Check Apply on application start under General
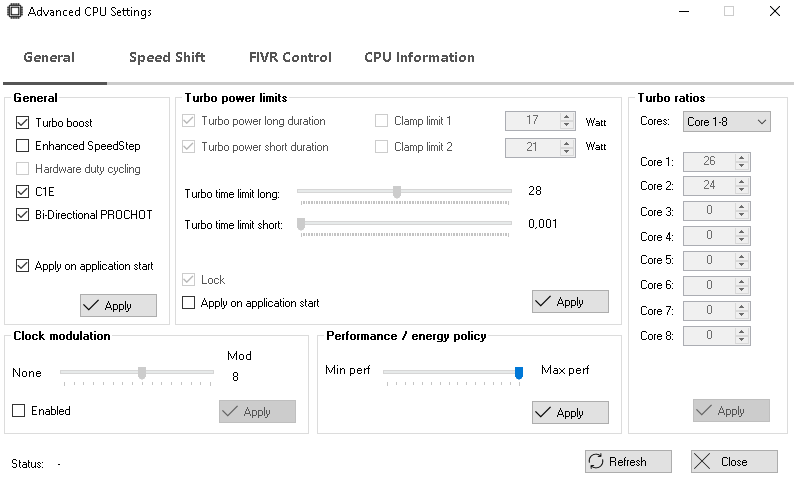This screenshot has width=797, height=481. pyautogui.click(x=23, y=266)
